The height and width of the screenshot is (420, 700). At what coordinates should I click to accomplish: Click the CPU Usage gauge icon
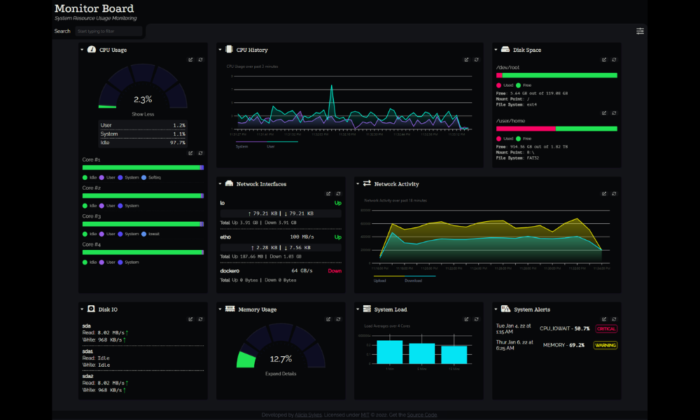click(x=92, y=50)
